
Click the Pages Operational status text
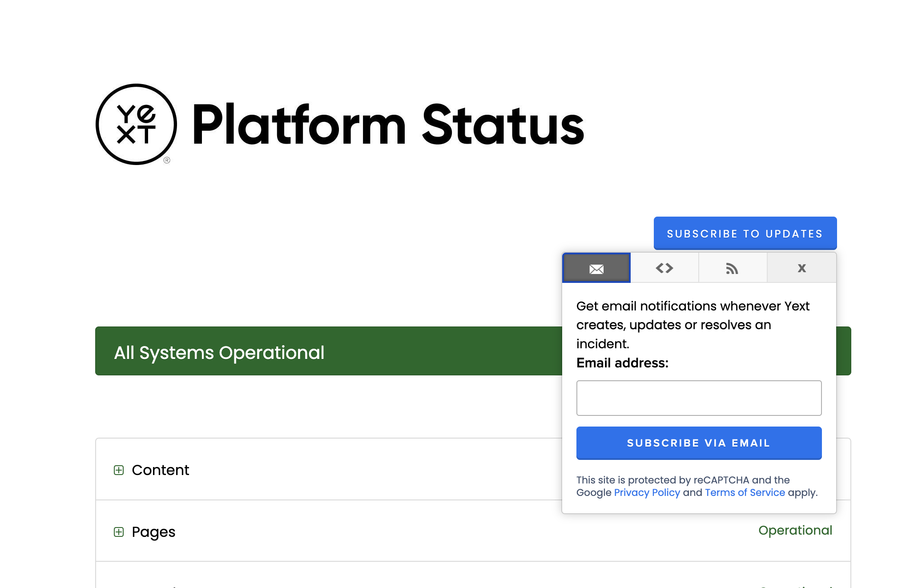tap(795, 530)
